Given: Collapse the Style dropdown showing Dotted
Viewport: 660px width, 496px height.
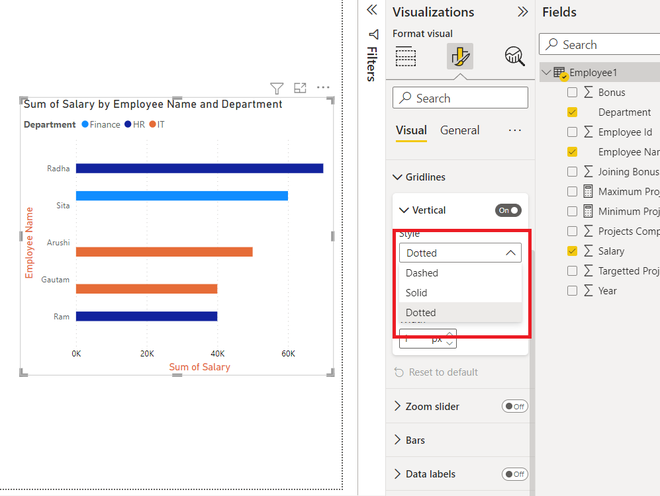Looking at the screenshot, I should coord(460,253).
